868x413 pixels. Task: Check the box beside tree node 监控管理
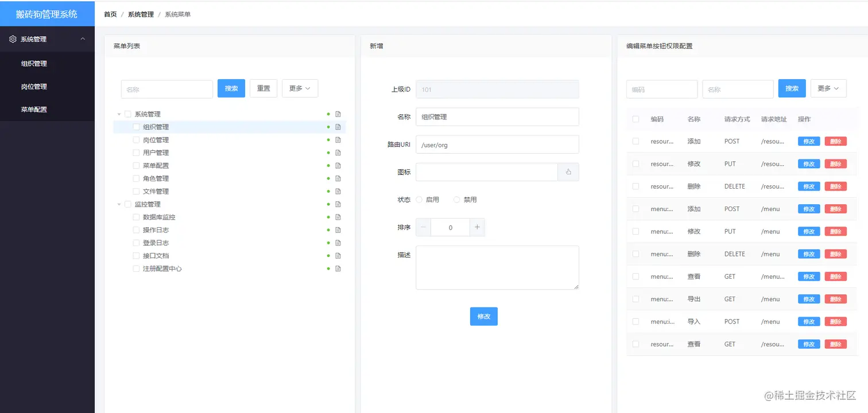(128, 204)
